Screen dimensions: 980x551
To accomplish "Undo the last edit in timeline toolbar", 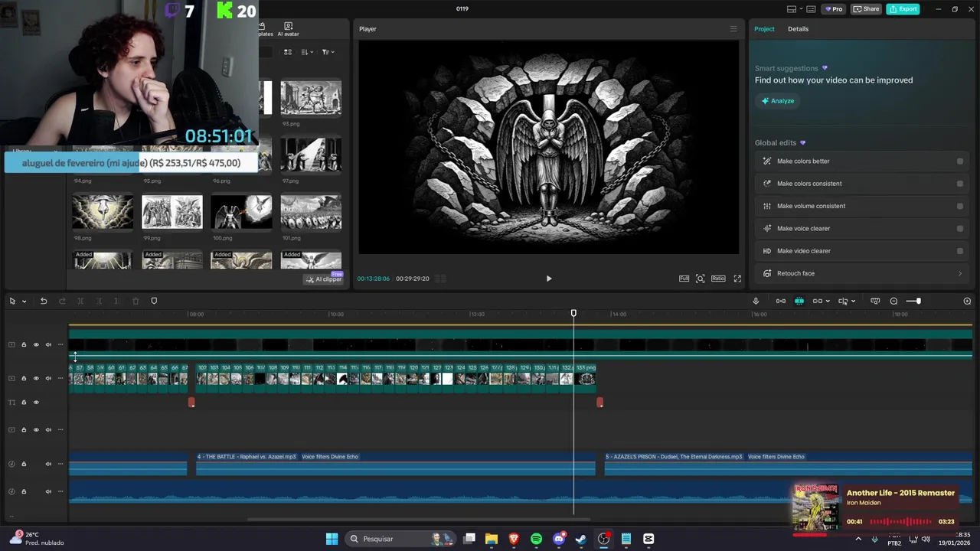I will pyautogui.click(x=44, y=301).
